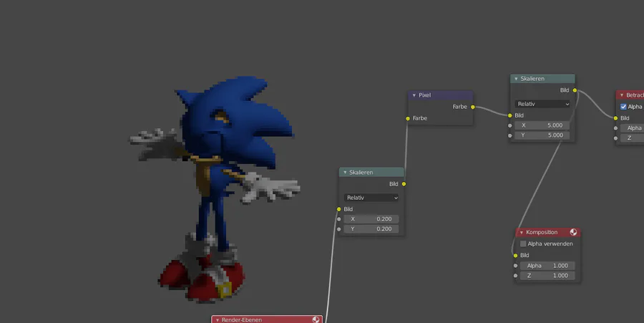Click the gray socket beside X 5.000
Viewport: 644px width, 323px height.
click(x=510, y=125)
